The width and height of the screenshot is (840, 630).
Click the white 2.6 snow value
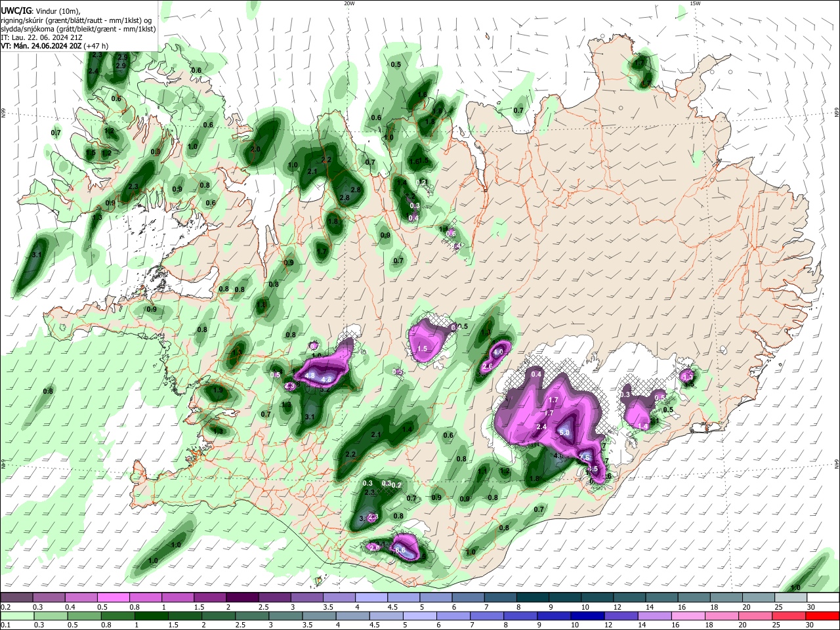coord(487,366)
